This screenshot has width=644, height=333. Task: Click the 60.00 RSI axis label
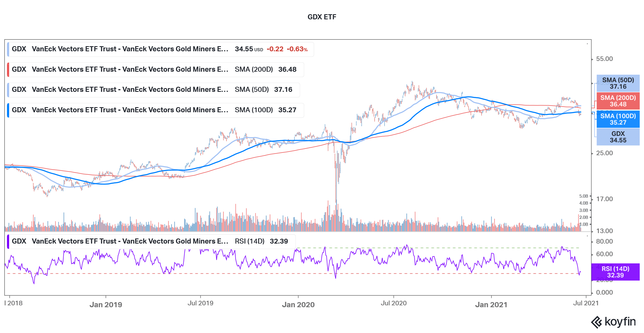click(x=604, y=254)
